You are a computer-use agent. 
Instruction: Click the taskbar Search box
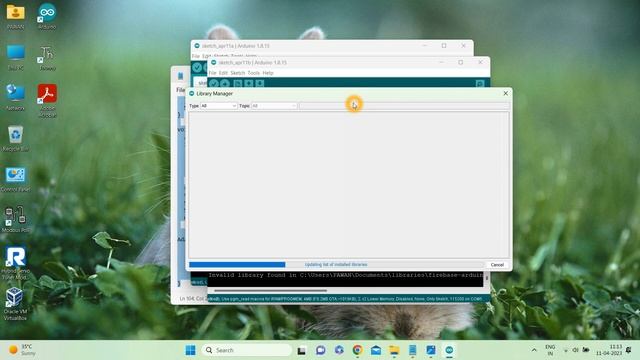tap(247, 350)
